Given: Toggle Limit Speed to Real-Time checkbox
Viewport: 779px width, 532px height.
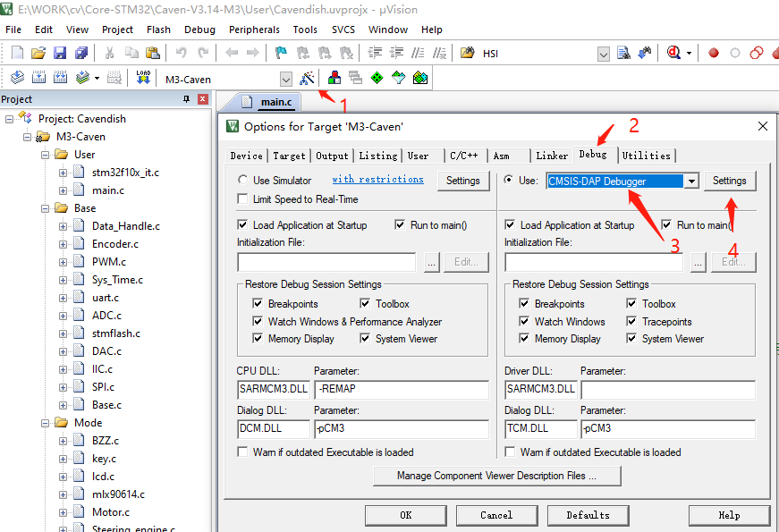Looking at the screenshot, I should [242, 199].
